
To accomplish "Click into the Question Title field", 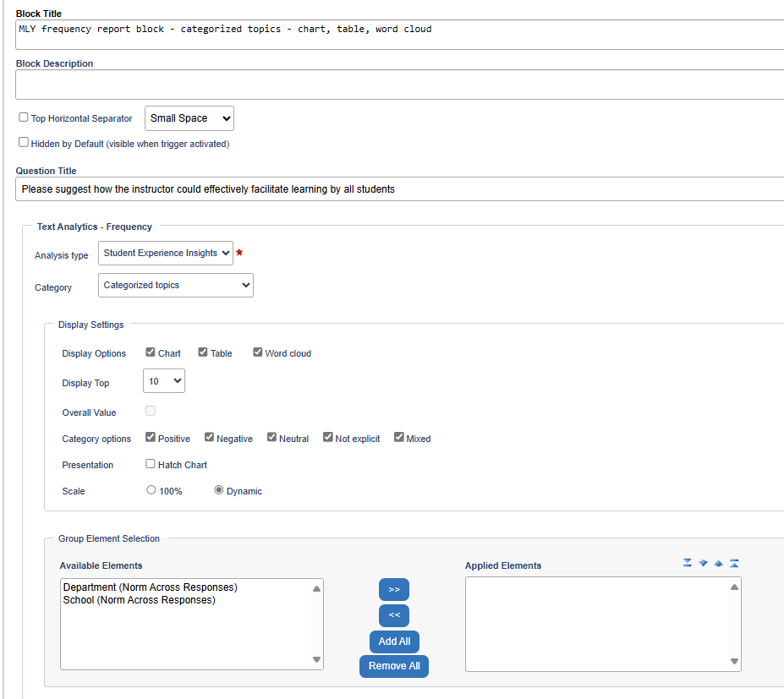I will click(x=399, y=188).
